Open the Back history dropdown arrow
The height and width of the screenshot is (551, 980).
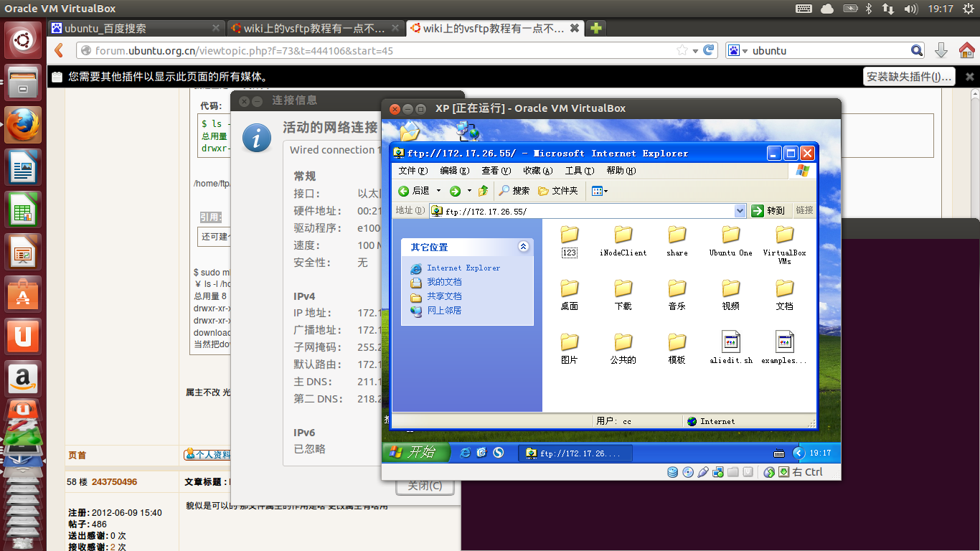tap(438, 191)
